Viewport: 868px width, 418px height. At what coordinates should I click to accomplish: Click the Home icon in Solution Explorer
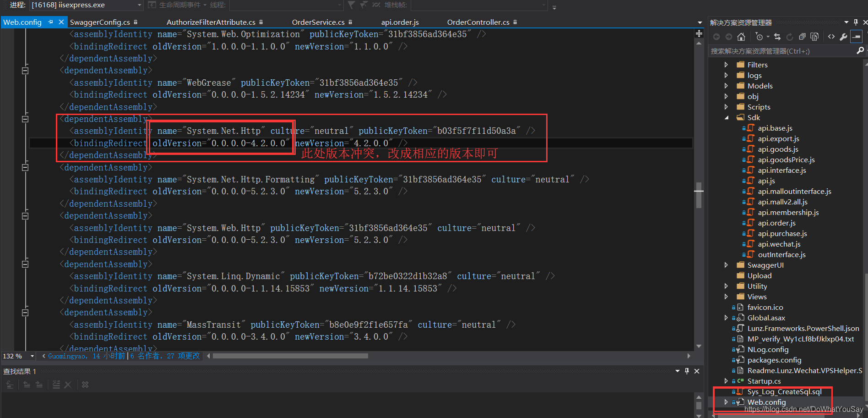pyautogui.click(x=741, y=37)
